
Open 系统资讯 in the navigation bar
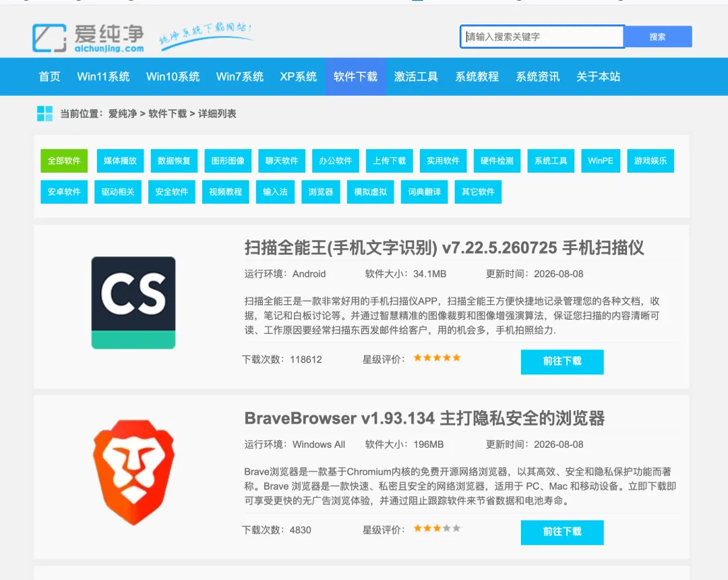(x=538, y=77)
